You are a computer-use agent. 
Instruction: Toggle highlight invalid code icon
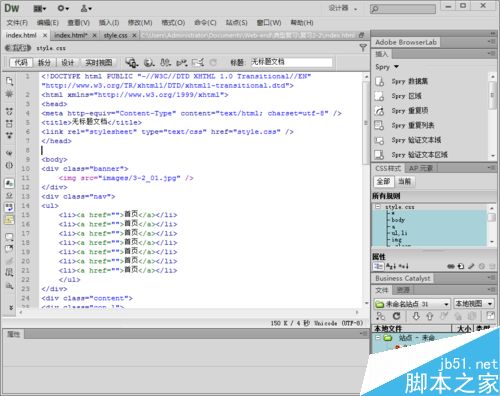click(x=9, y=195)
